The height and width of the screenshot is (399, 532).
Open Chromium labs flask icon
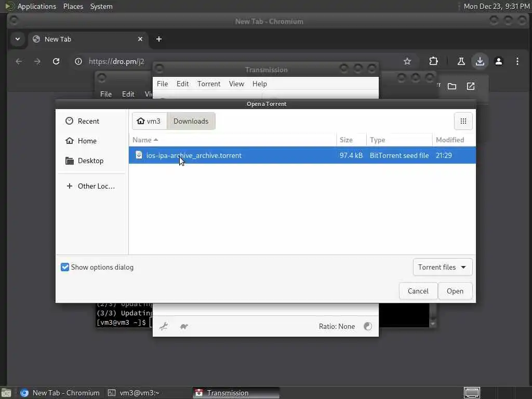461,61
